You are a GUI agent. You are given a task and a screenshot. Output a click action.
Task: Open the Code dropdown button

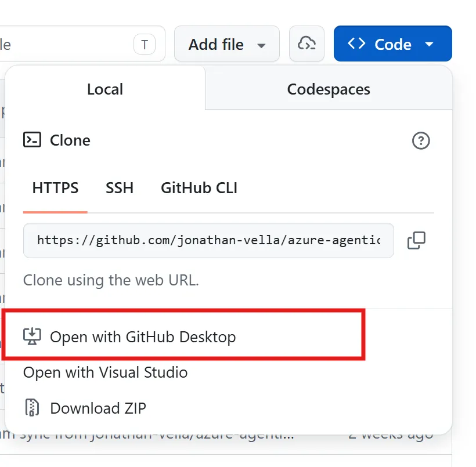(x=392, y=44)
